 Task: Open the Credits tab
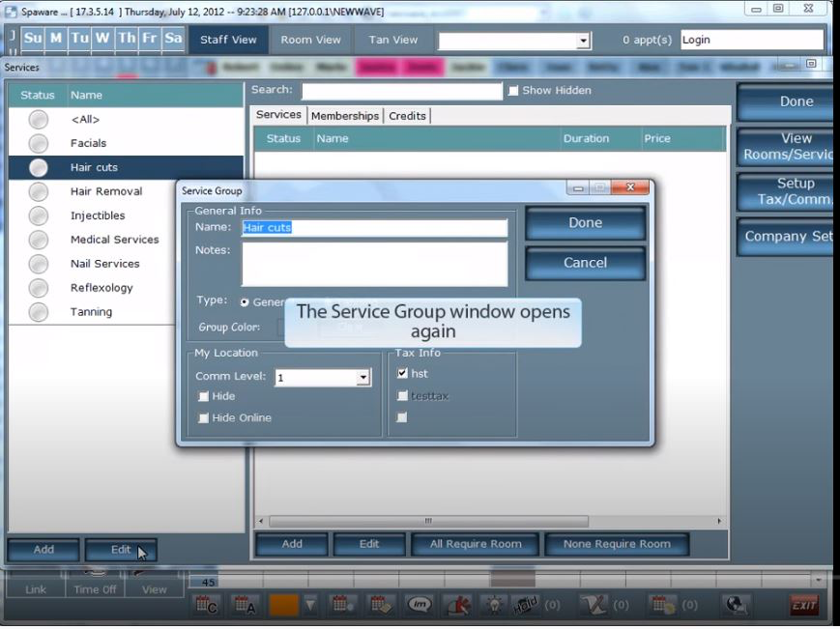point(407,116)
